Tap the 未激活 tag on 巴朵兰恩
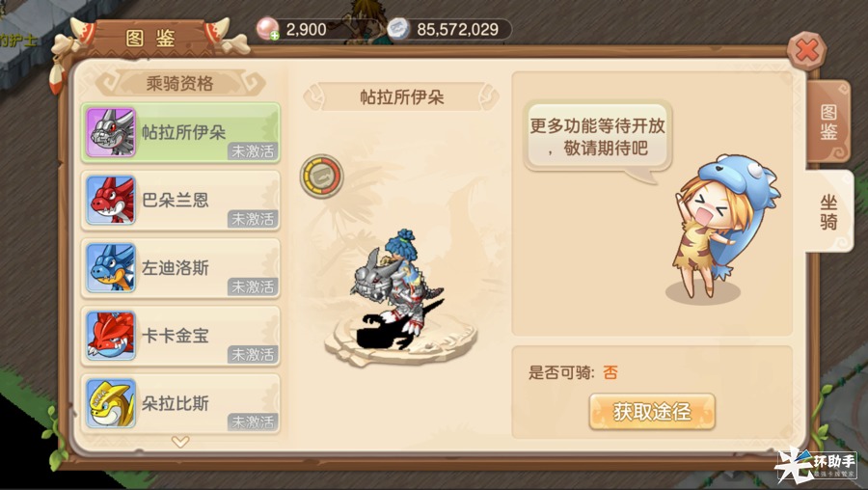868x490 pixels. [253, 219]
